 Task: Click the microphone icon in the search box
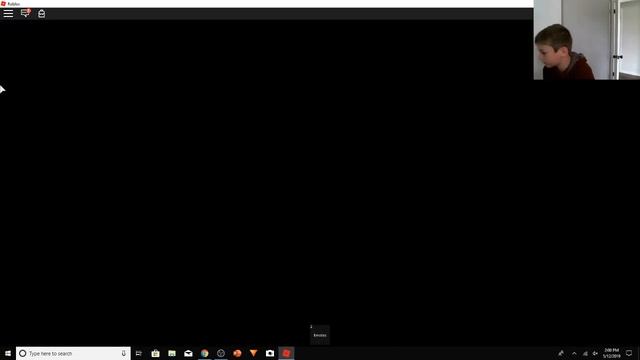click(x=124, y=353)
